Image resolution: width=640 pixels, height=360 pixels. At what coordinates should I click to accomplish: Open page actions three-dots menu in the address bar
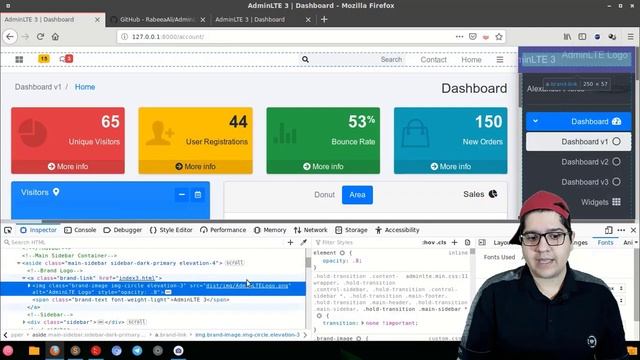(459, 37)
